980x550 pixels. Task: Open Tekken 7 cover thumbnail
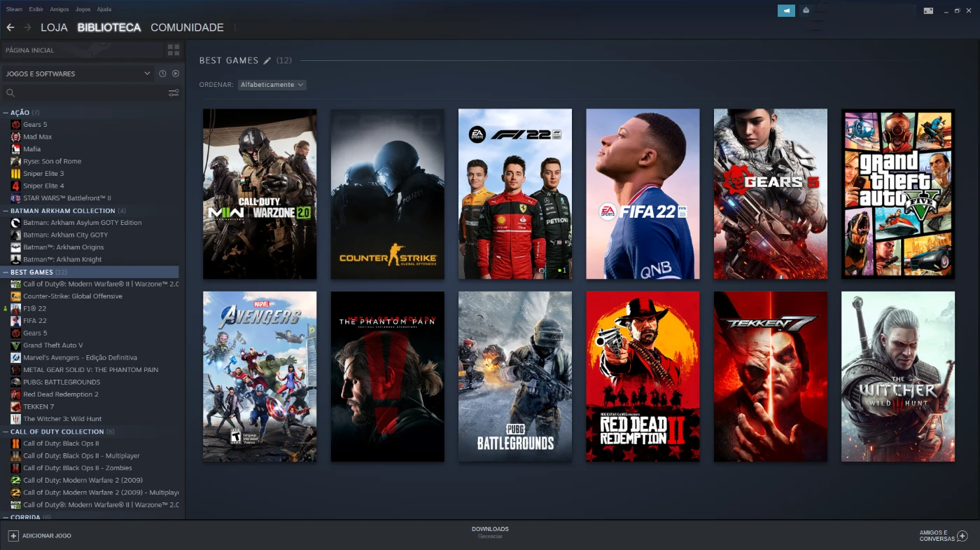tap(771, 377)
